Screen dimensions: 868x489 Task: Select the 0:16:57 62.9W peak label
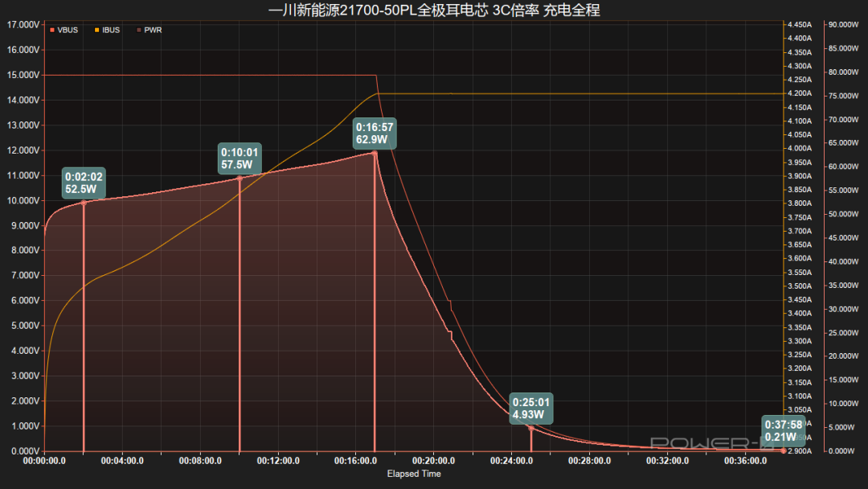point(375,134)
